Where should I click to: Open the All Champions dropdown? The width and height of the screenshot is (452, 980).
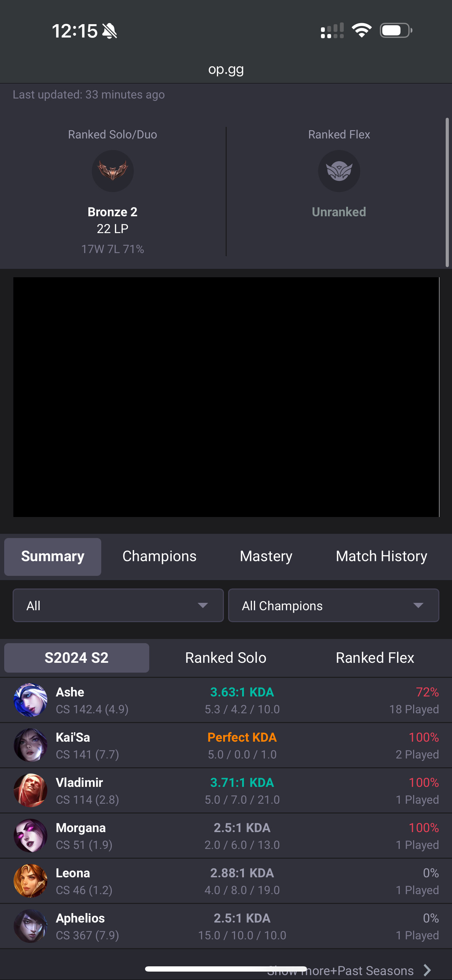pos(334,605)
